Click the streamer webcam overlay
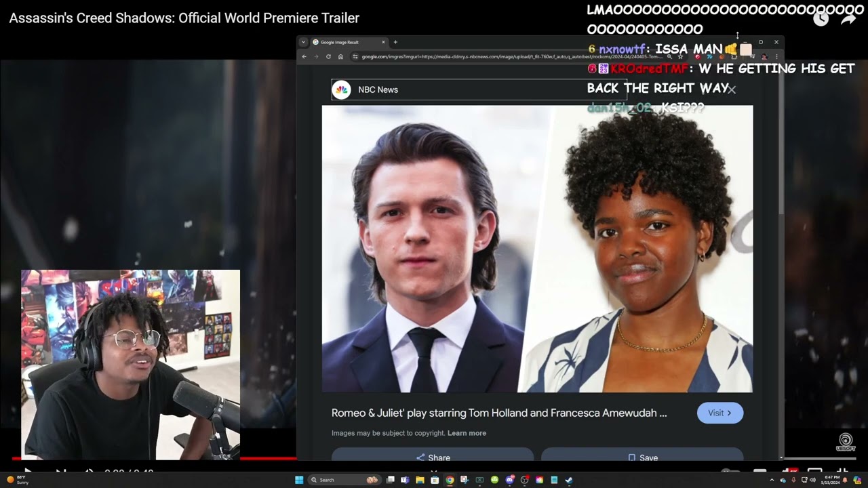 pos(130,365)
